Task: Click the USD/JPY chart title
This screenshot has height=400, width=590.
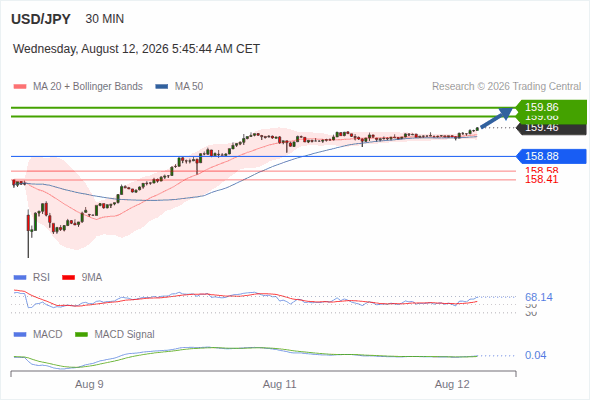Action: 41,19
